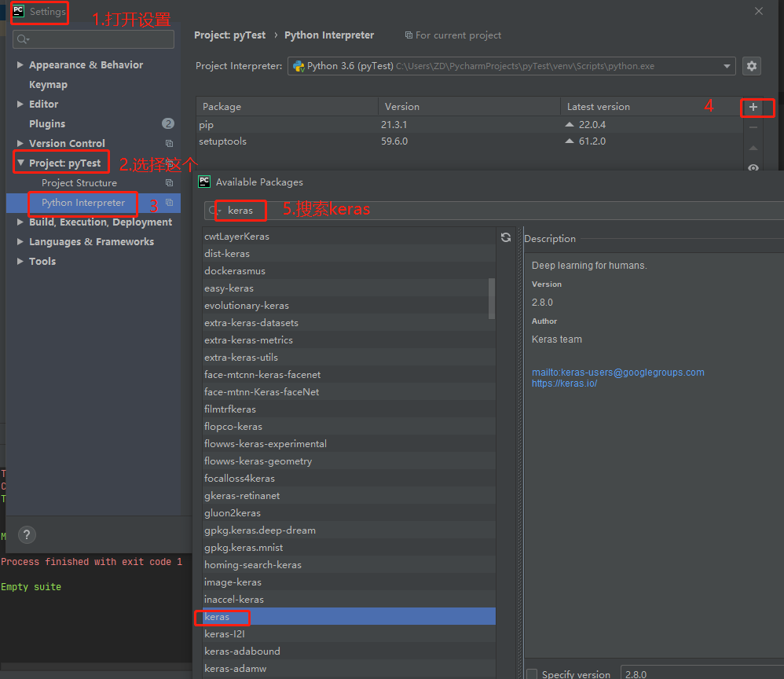Select extra-keras-datasets in the list

tap(349, 323)
